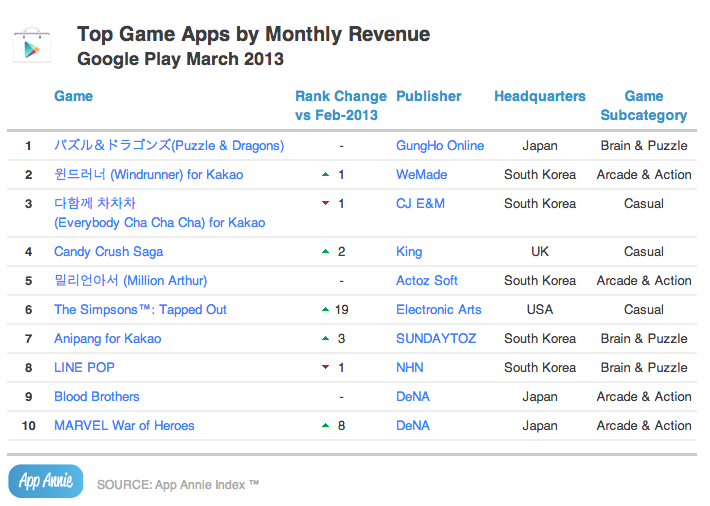Click the Game column header

pos(73,96)
